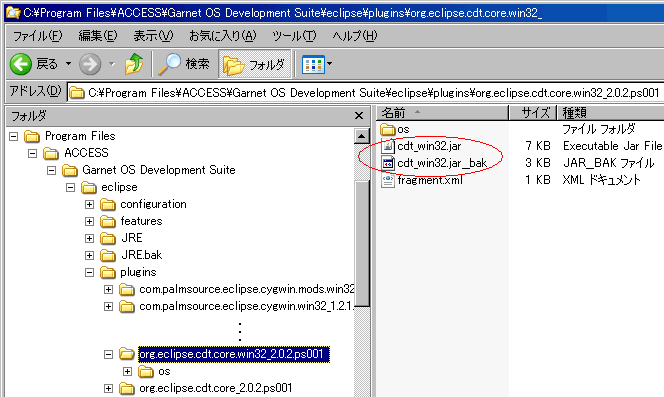Select the fragment.xml document

pyautogui.click(x=422, y=180)
